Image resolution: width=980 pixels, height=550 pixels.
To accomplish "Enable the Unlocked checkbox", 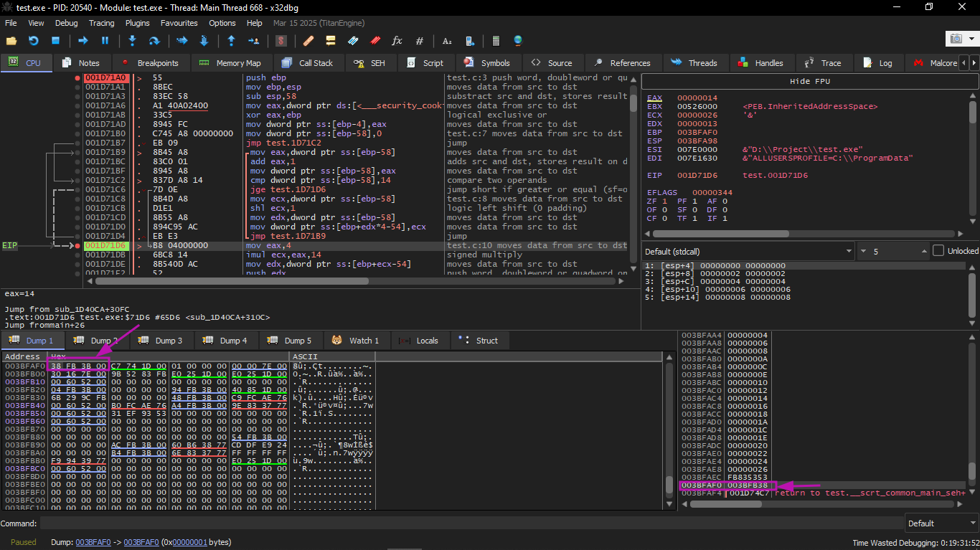I will 938,251.
